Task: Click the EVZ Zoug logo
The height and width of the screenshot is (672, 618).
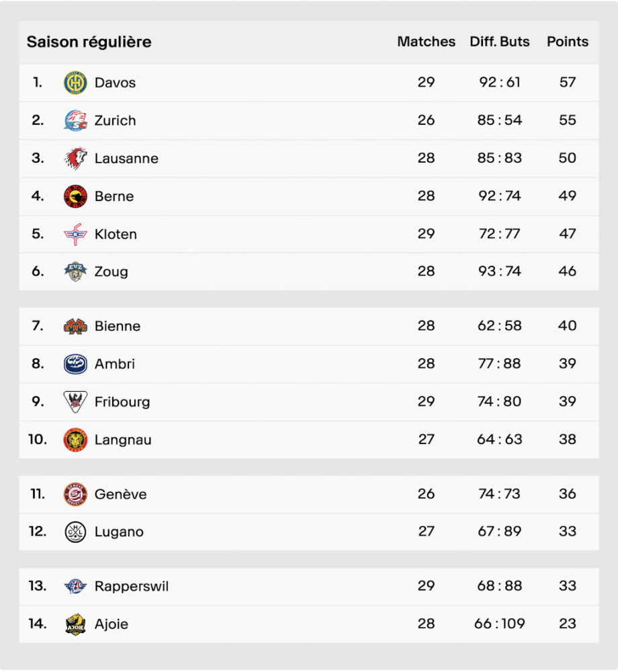Action: [x=75, y=271]
